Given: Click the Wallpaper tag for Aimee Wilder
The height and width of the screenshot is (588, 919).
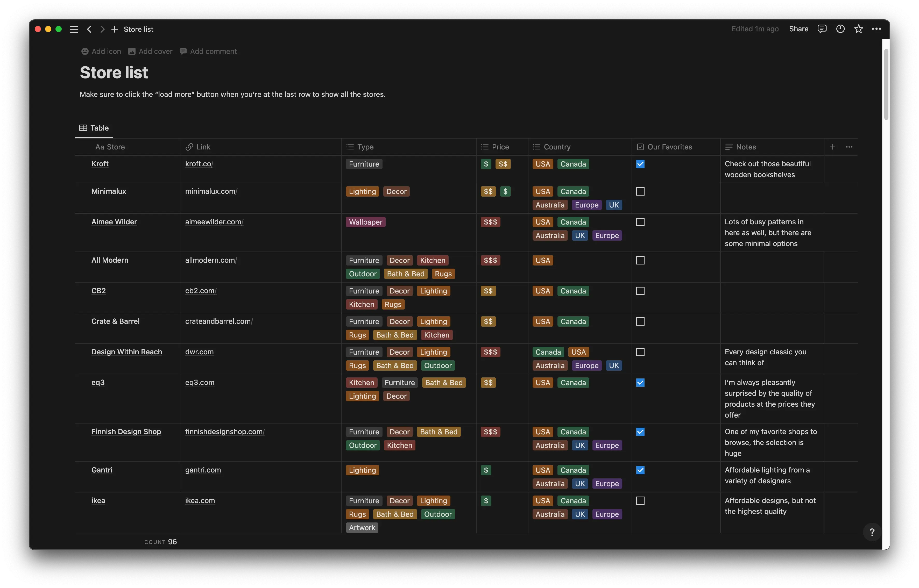Looking at the screenshot, I should coord(365,222).
